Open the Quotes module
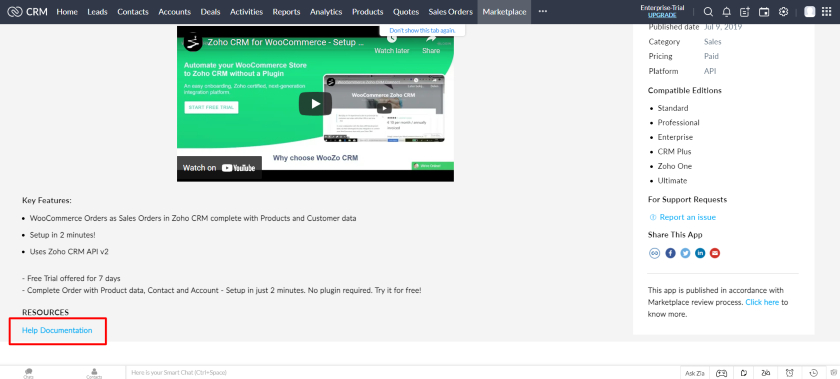Viewport: 840px width, 379px height. coord(406,12)
